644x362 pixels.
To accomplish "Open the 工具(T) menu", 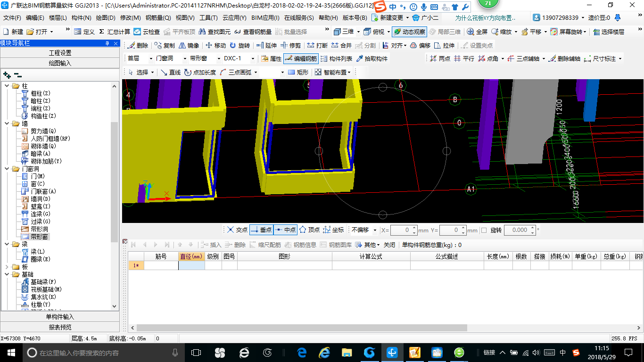I will [208, 18].
